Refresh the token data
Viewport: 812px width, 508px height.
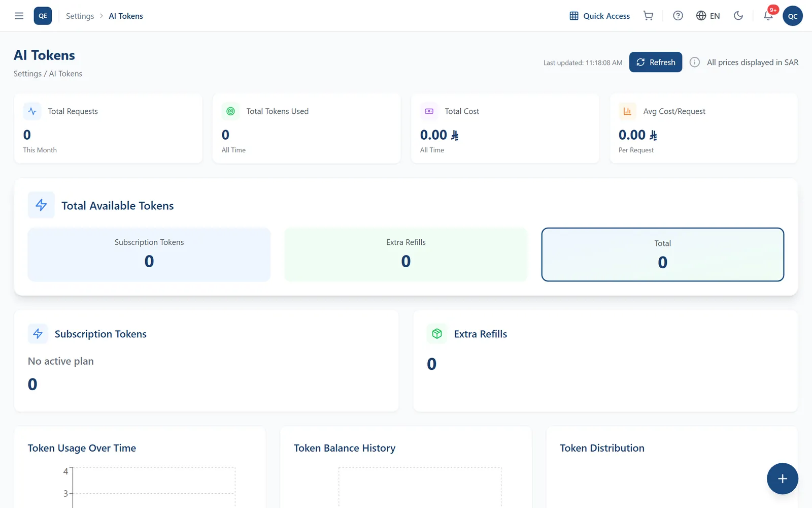click(656, 62)
